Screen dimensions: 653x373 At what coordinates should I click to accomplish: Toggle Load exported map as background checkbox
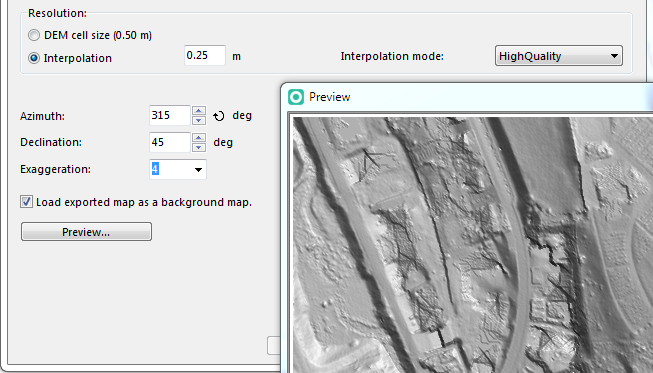pyautogui.click(x=26, y=202)
